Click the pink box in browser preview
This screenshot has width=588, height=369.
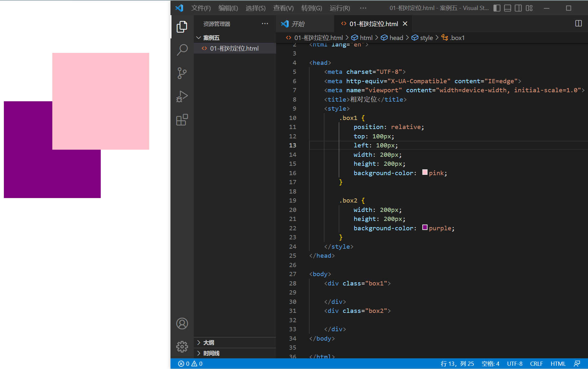[x=101, y=101]
